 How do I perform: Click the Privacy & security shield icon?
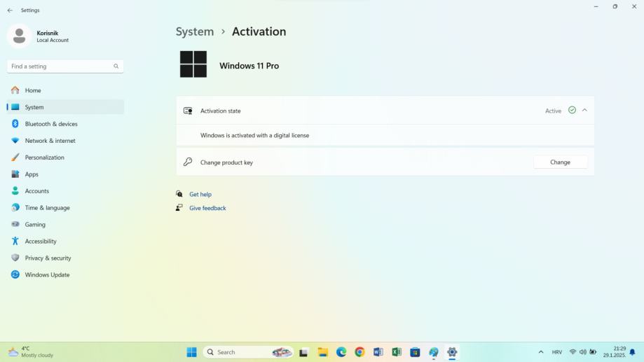pos(15,258)
